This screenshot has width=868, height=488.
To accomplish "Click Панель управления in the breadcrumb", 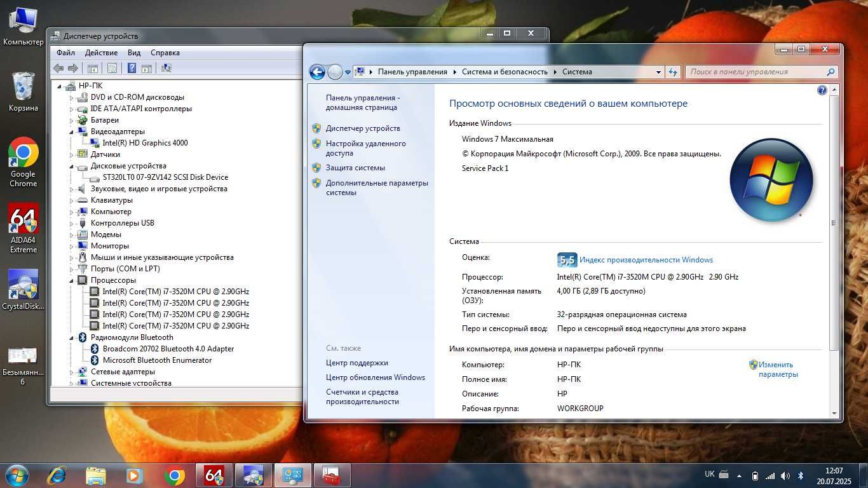I will [x=412, y=72].
